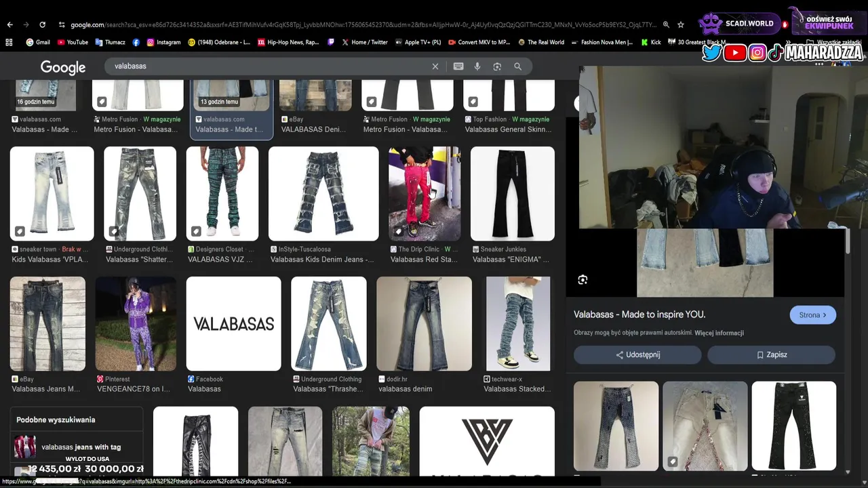Open eBay Valabasas Jeans M image
868x488 pixels.
47,324
